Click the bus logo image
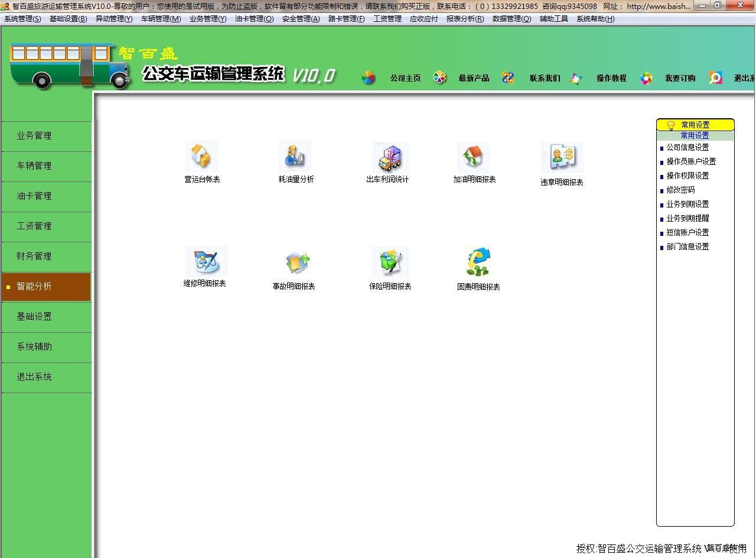Viewport: 756px width, 558px height. pyautogui.click(x=70, y=66)
